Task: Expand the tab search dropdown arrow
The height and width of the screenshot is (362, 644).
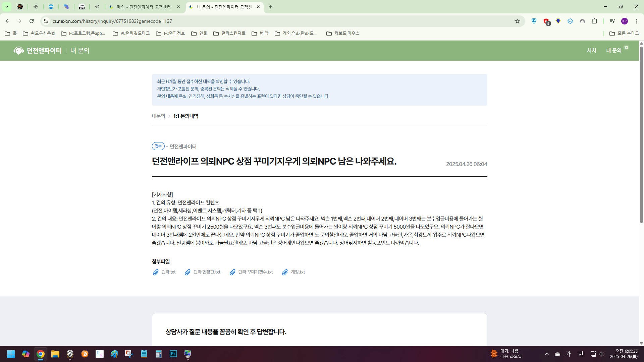Action: point(6,7)
